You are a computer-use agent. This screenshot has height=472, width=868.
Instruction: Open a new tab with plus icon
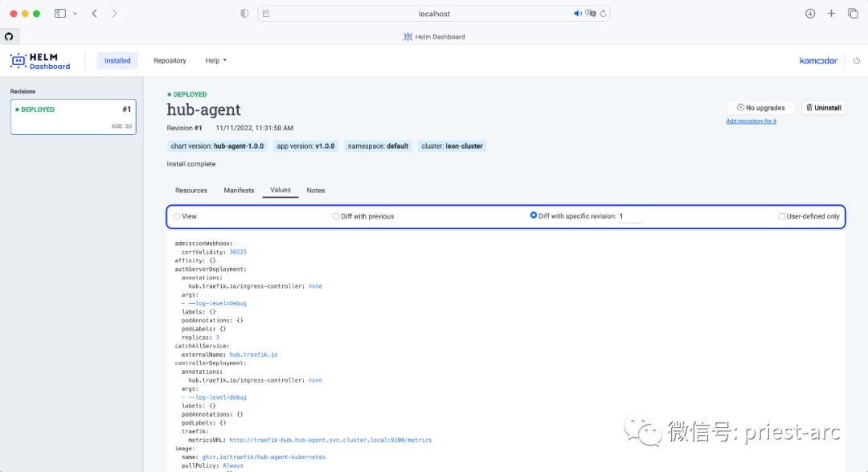pos(831,14)
